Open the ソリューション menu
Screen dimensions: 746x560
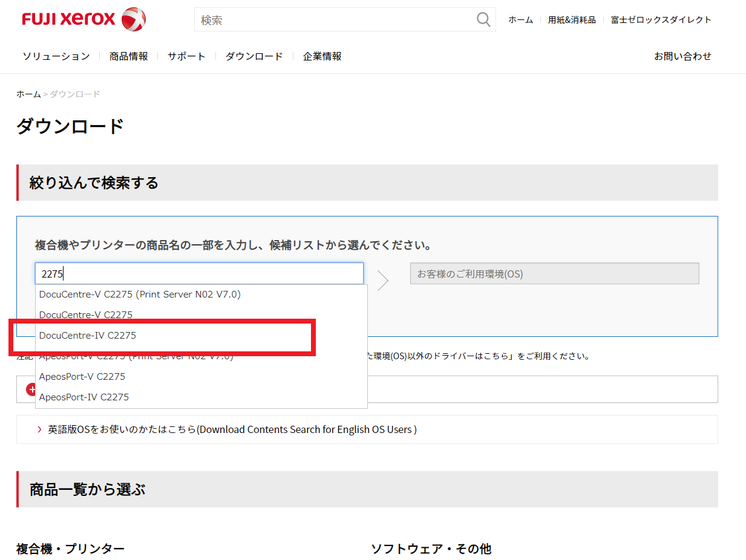coord(56,56)
